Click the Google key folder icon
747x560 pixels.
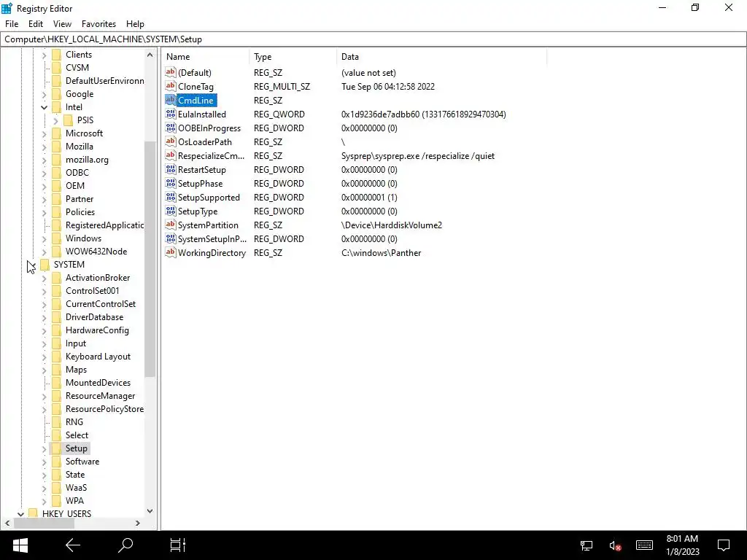click(x=56, y=94)
